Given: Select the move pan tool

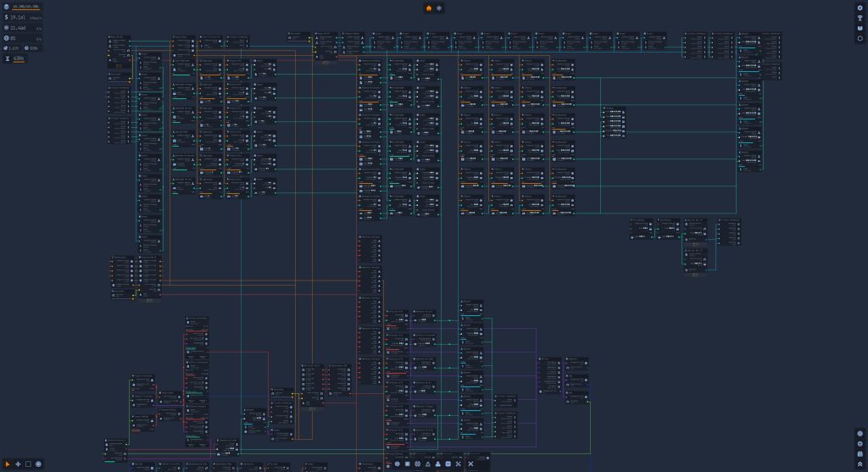Looking at the screenshot, I should [18, 464].
